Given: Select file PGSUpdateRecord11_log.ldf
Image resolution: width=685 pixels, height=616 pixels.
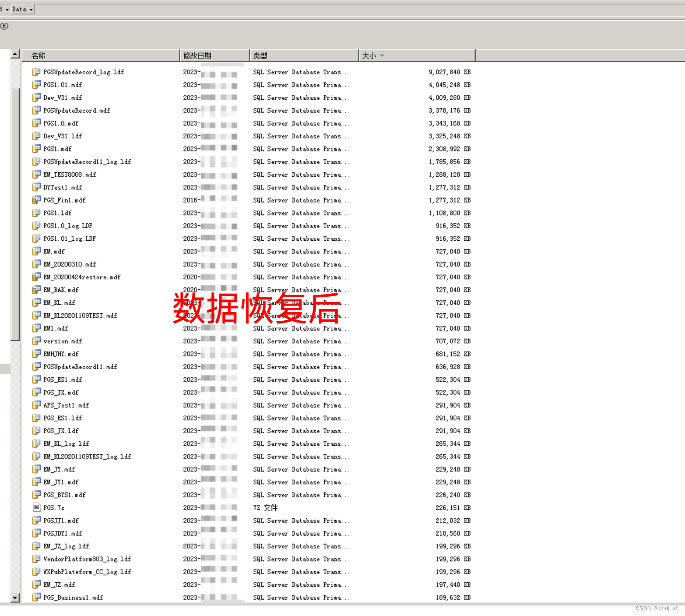Looking at the screenshot, I should pos(87,162).
